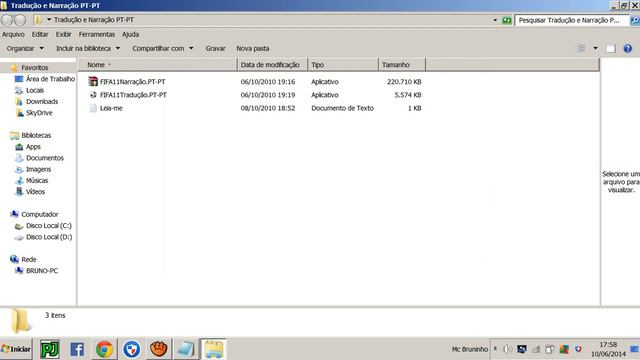Click the Documento de Texto type cell
The image size is (640, 360).
click(x=342, y=108)
